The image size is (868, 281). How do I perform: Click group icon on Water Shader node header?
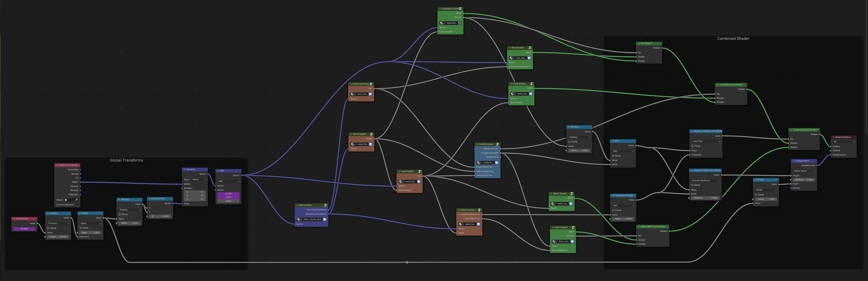point(572,194)
